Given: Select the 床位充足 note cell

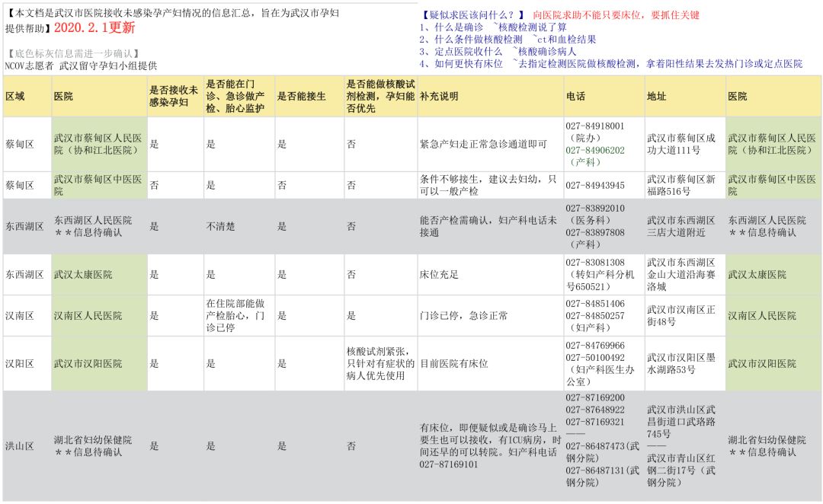Looking at the screenshot, I should tap(491, 275).
